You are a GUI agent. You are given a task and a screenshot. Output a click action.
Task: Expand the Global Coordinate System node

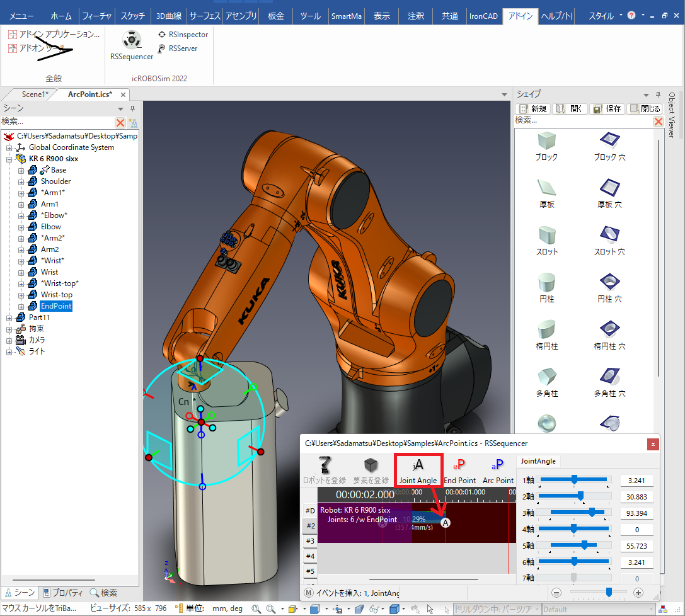pos(9,147)
